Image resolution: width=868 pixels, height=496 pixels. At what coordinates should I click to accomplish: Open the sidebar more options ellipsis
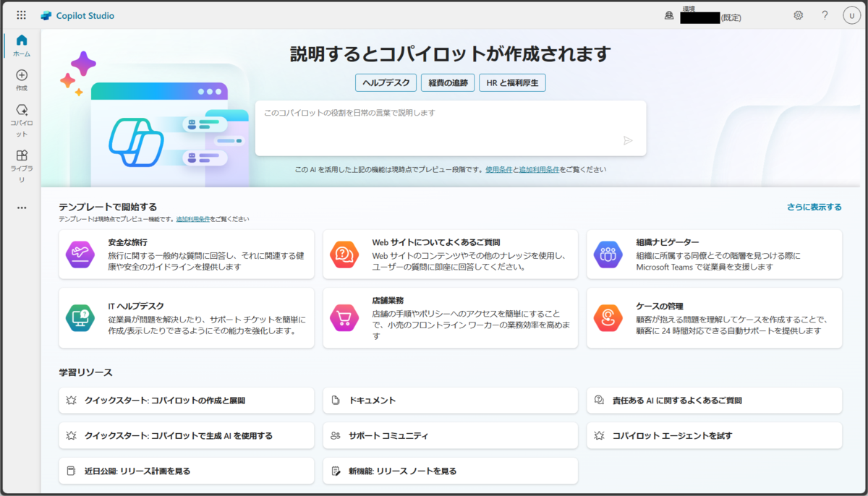(x=22, y=208)
